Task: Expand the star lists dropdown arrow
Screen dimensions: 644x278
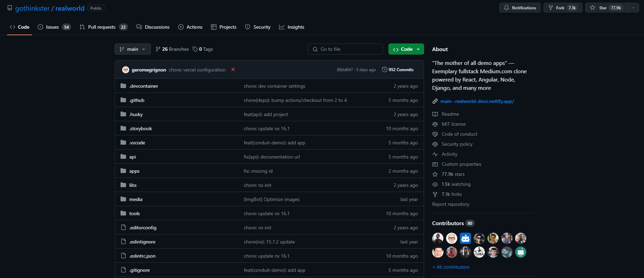Action: coord(633,8)
